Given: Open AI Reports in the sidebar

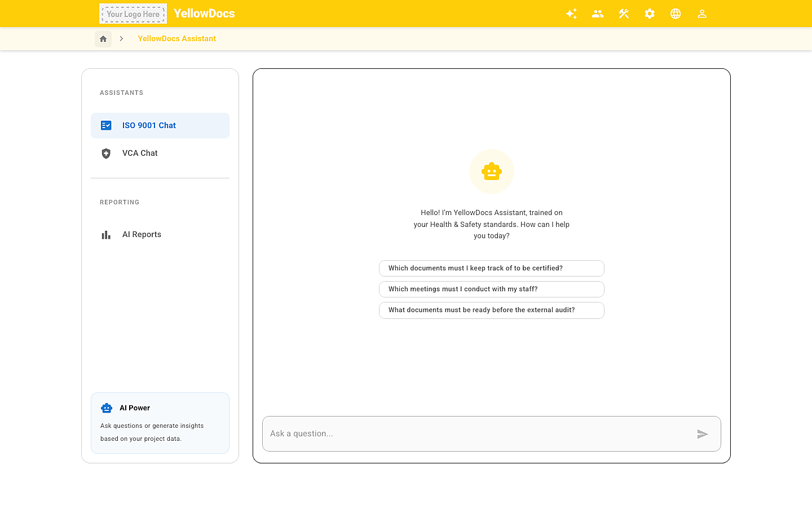Looking at the screenshot, I should [x=160, y=235].
